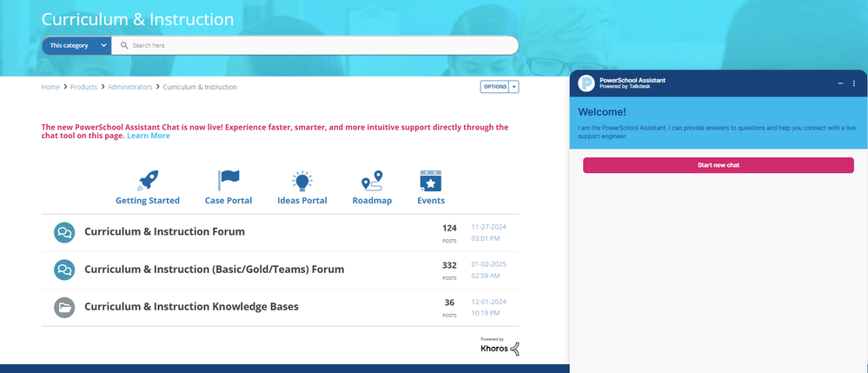Open Administrators breadcrumb link

129,87
